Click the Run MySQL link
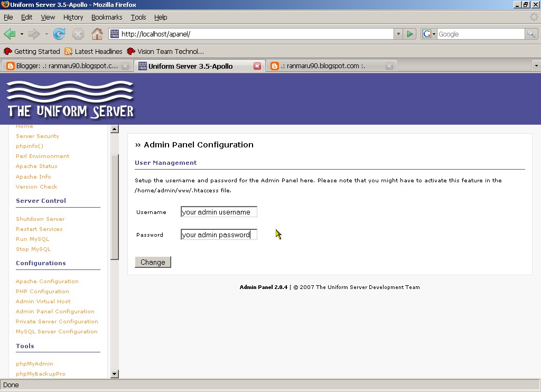This screenshot has height=392, width=541. [32, 239]
